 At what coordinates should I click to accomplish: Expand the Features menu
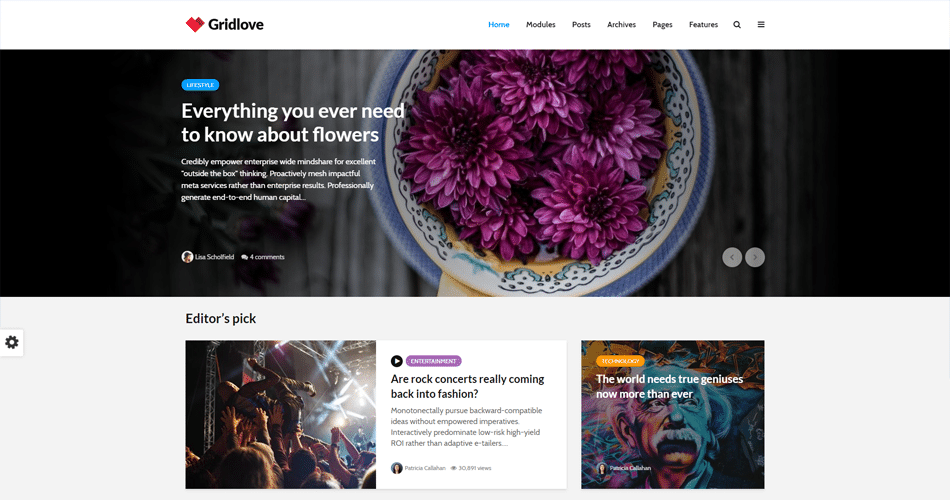703,25
